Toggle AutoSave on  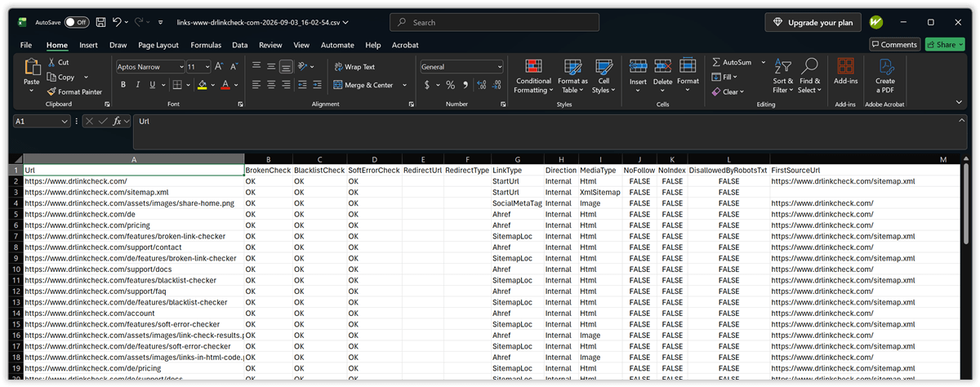(77, 22)
